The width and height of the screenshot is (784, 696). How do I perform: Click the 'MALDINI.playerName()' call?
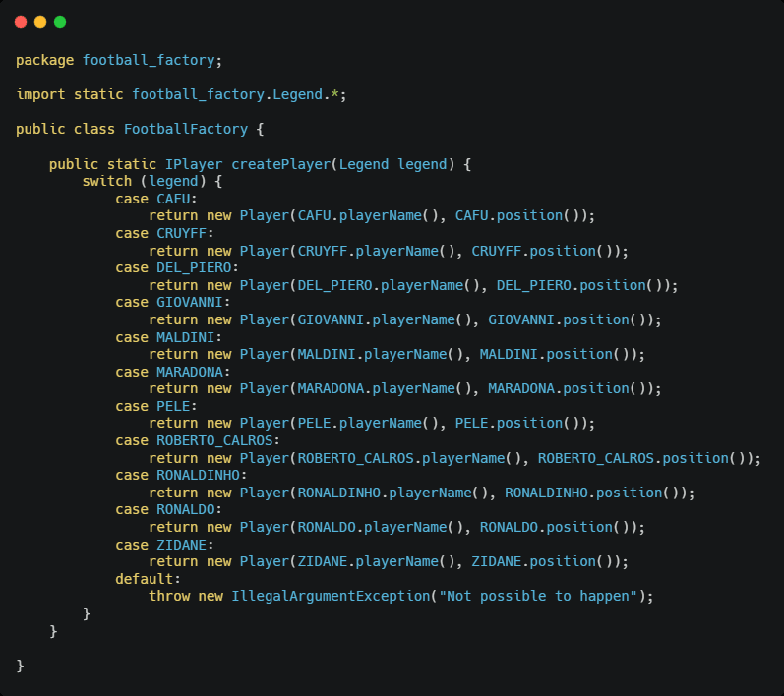pos(381,354)
